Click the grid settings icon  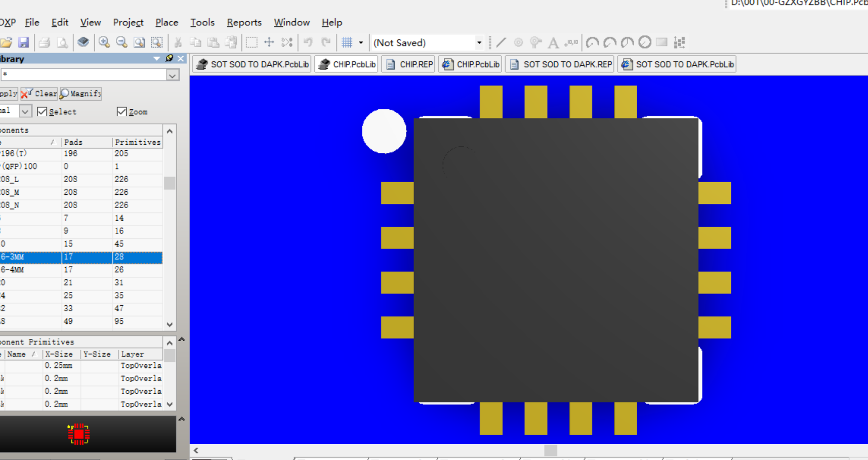(347, 43)
